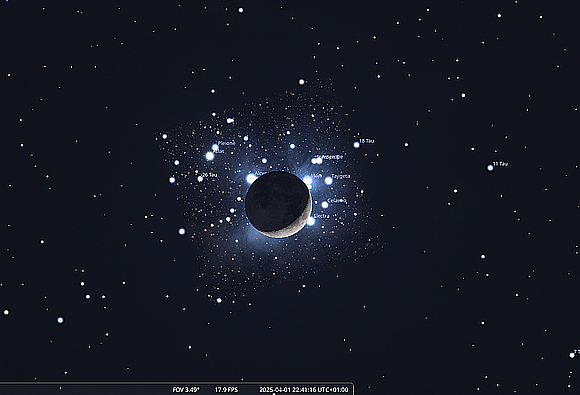Choose the star Taygeta

click(328, 180)
